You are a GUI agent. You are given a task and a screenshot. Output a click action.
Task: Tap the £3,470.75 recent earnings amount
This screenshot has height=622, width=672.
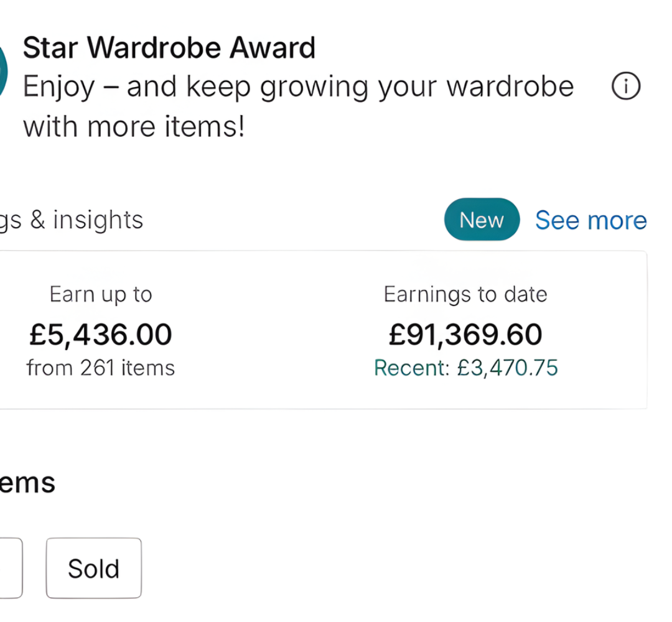(x=508, y=368)
